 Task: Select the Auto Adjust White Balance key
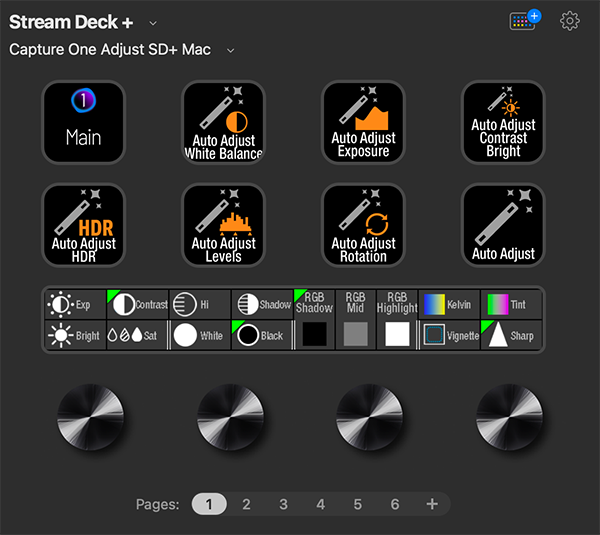pyautogui.click(x=223, y=122)
